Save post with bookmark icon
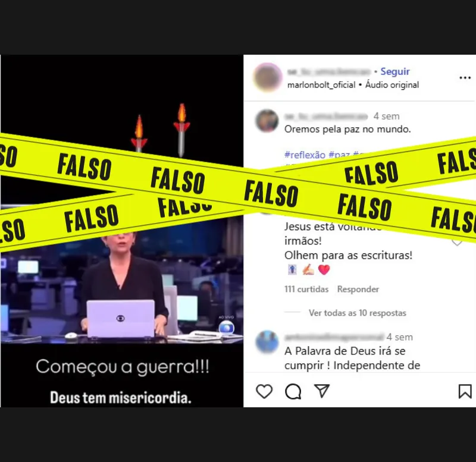This screenshot has height=462, width=476. (x=465, y=391)
